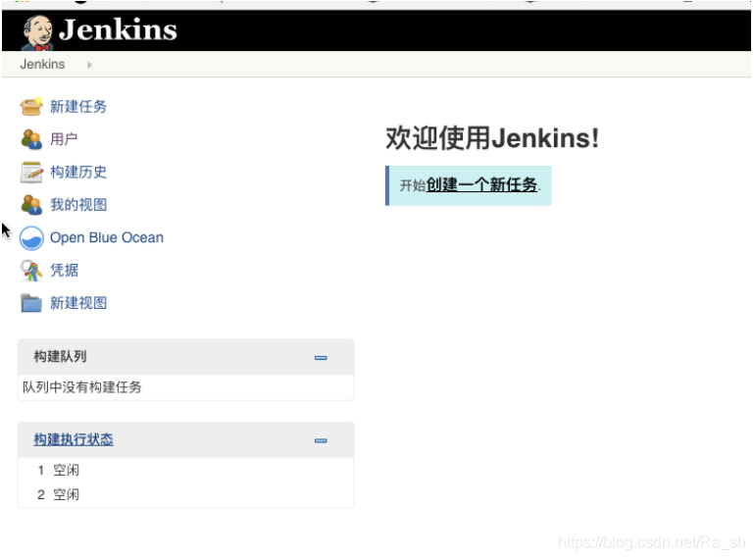Click the 构建队列 panel title
Screen dimensions: 754x560
pos(60,356)
